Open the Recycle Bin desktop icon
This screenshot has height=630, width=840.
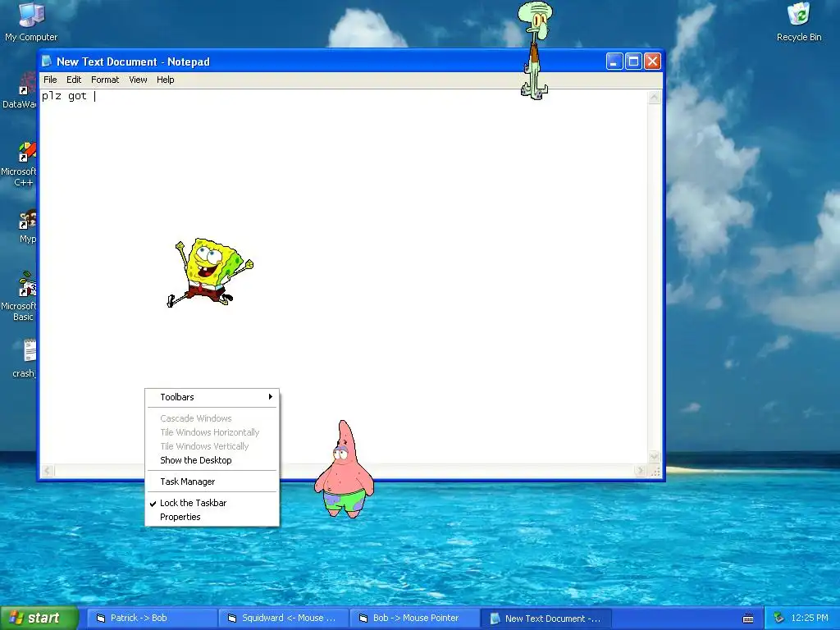tap(799, 21)
